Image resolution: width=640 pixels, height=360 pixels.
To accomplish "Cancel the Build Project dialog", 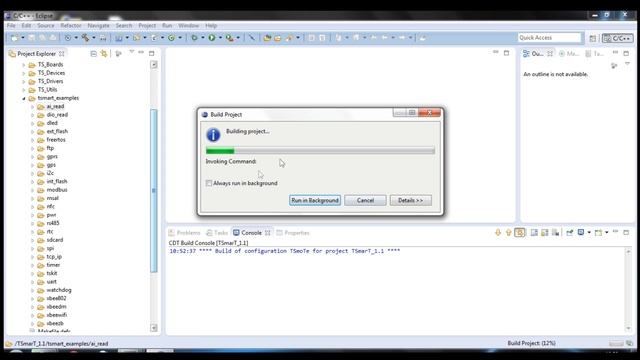I will pyautogui.click(x=365, y=200).
